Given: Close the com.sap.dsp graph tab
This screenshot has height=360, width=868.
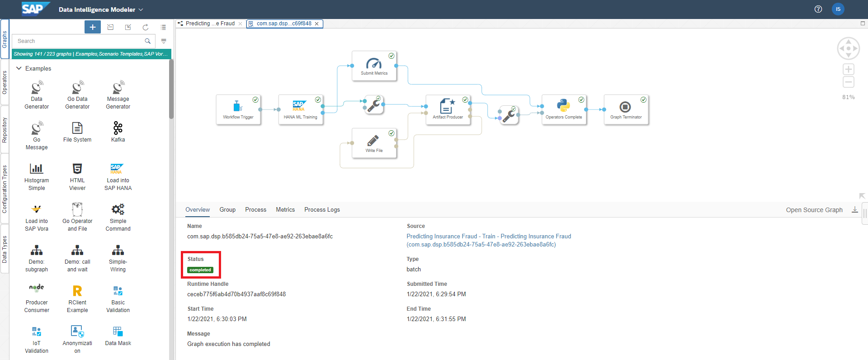Looking at the screenshot, I should point(317,24).
